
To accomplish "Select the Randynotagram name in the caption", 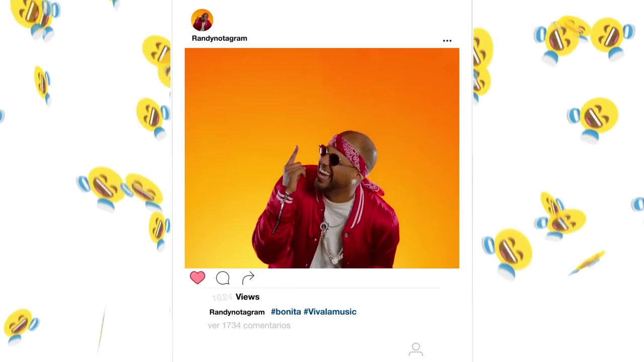I will pos(237,312).
